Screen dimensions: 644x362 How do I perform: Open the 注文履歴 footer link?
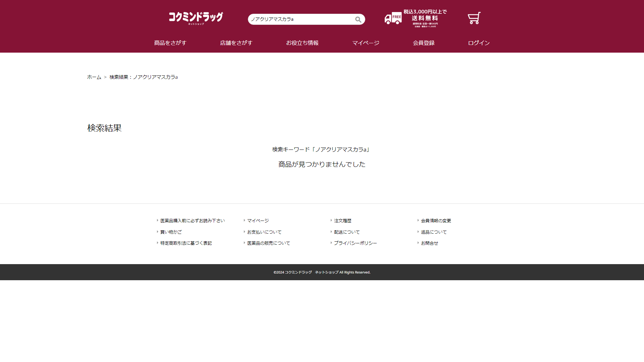pyautogui.click(x=342, y=221)
